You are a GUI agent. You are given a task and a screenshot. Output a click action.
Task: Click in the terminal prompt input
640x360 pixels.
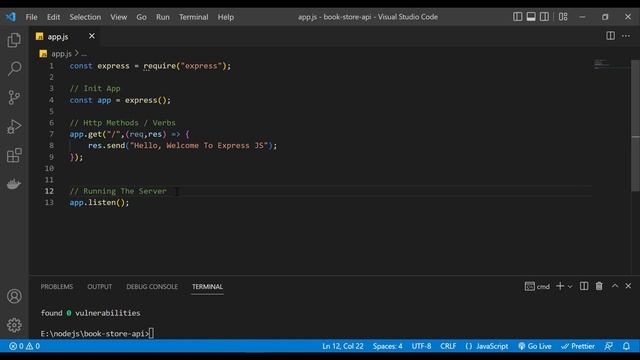click(x=151, y=333)
